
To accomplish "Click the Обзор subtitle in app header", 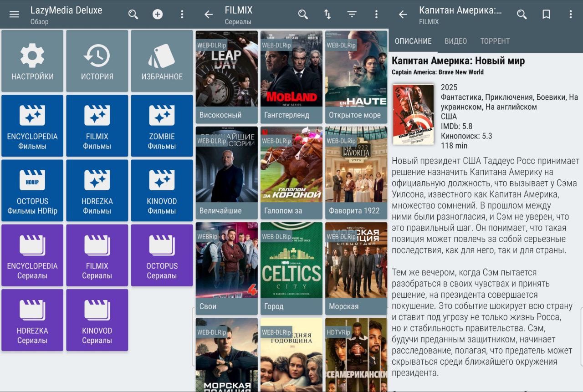I will (x=39, y=22).
